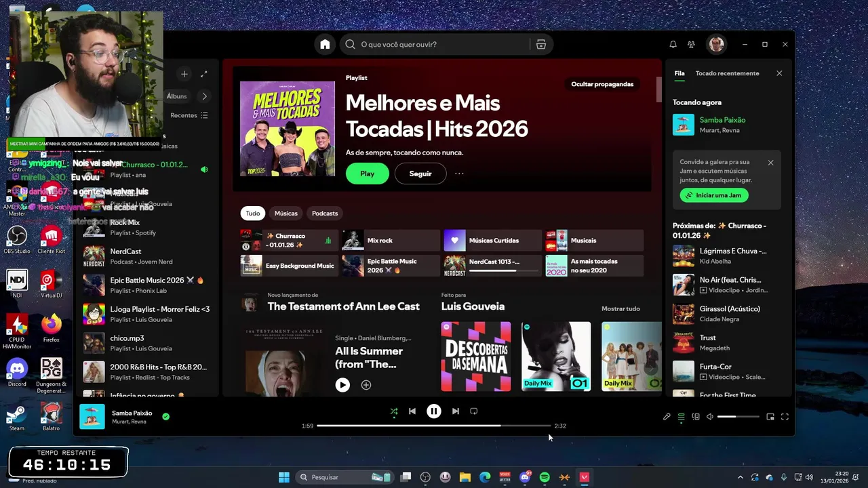Open the Mix rock shortcut tile
The image size is (868, 488).
(x=391, y=241)
